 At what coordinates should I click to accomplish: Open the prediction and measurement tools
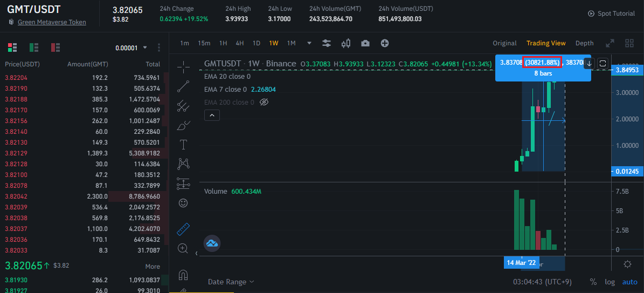[183, 183]
